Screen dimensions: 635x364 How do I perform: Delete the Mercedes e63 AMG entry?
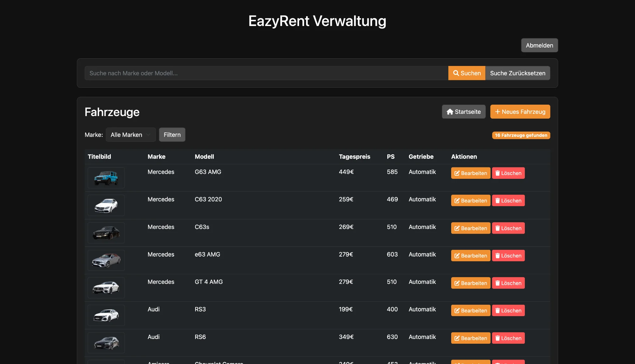(508, 256)
